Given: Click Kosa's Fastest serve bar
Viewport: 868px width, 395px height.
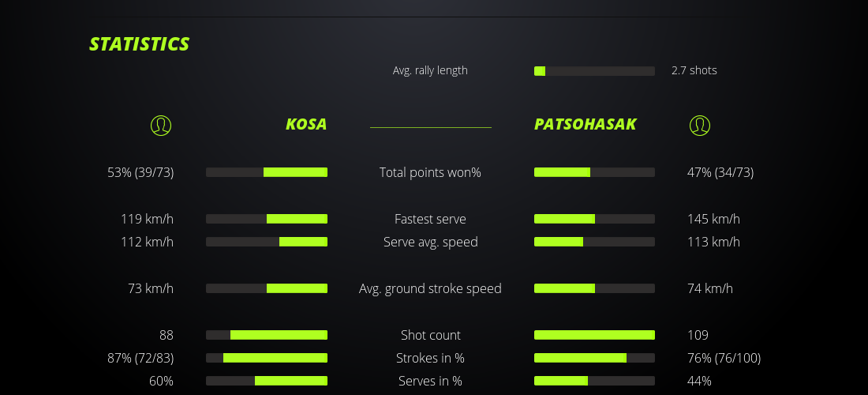Looking at the screenshot, I should coord(267,219).
